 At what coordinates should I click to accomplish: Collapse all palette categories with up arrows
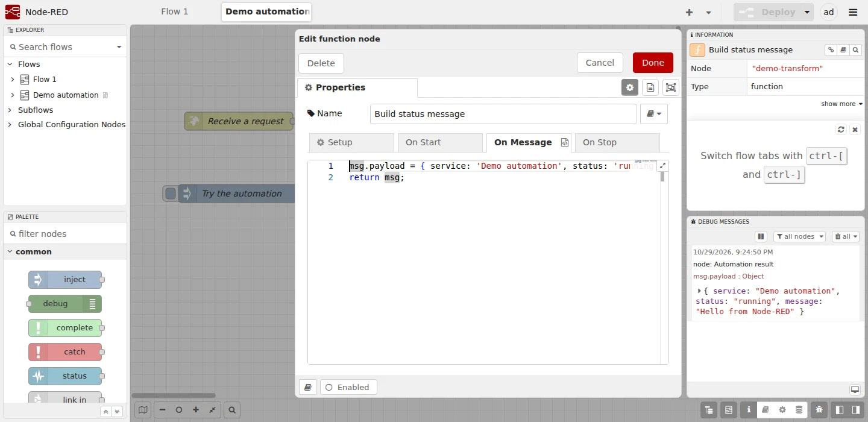coord(106,412)
